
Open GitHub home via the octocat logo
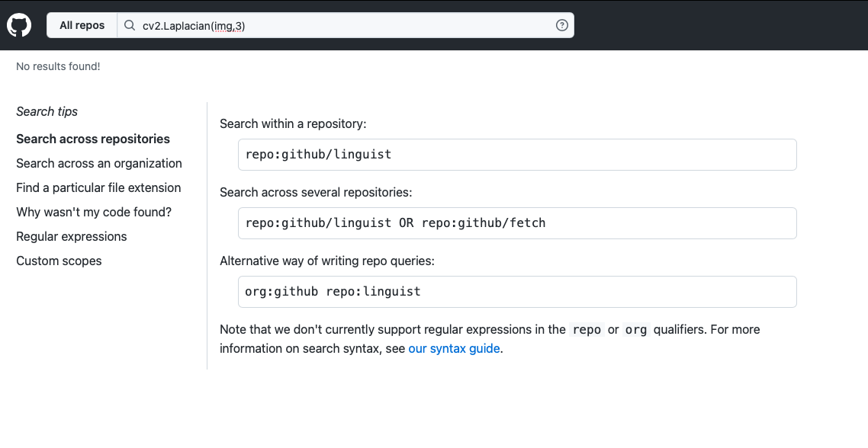coord(18,24)
